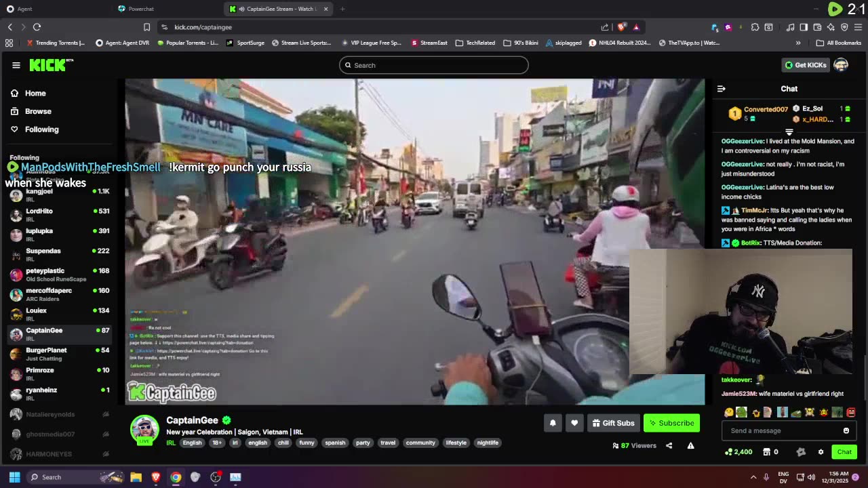
Task: Click the chat identity badge icon beside settings
Action: [x=801, y=452]
